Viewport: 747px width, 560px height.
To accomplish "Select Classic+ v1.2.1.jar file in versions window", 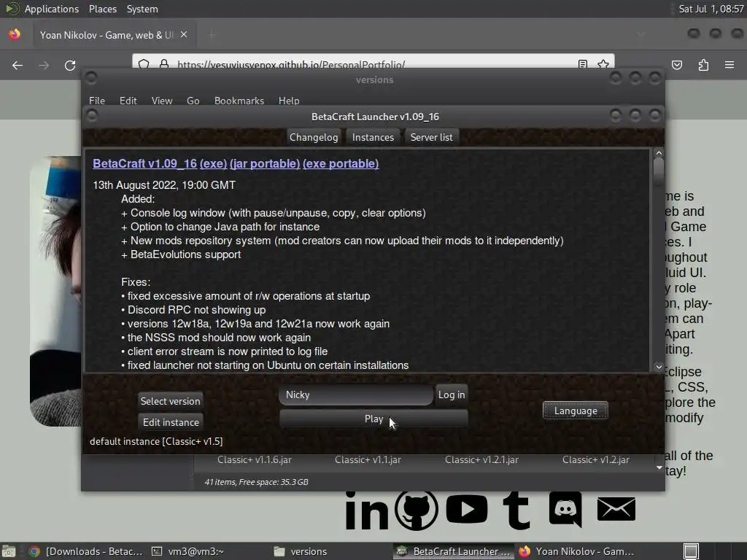I will click(x=481, y=459).
